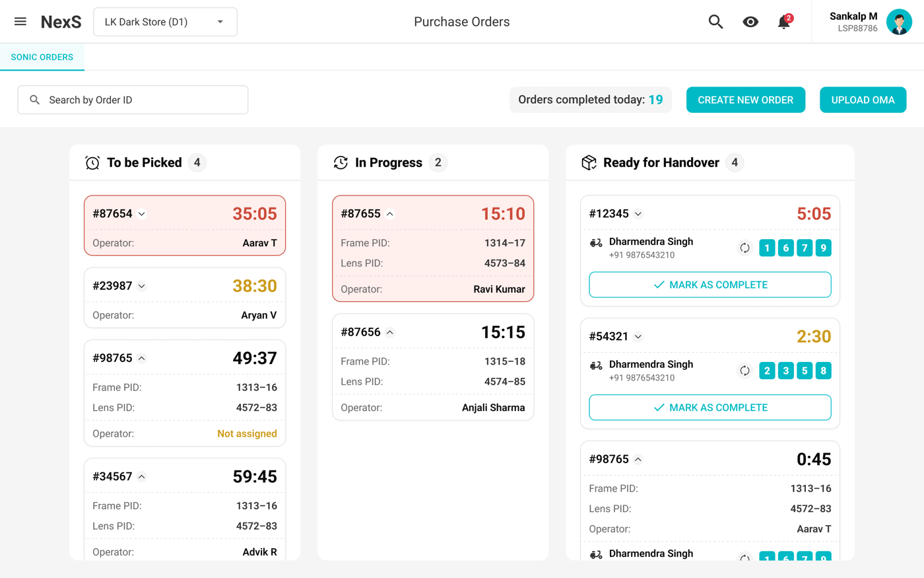Click delivery scooter icon in handover order #98765
Screen dimensions: 924x578
click(x=596, y=555)
